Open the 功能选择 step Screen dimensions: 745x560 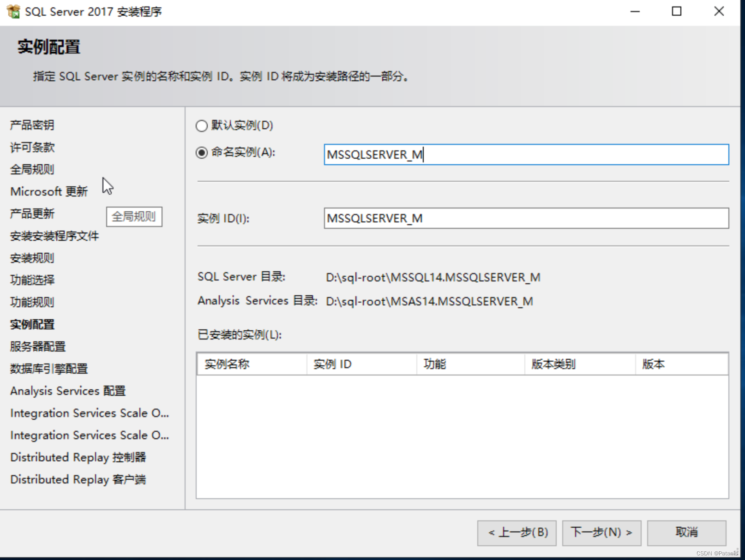click(32, 280)
